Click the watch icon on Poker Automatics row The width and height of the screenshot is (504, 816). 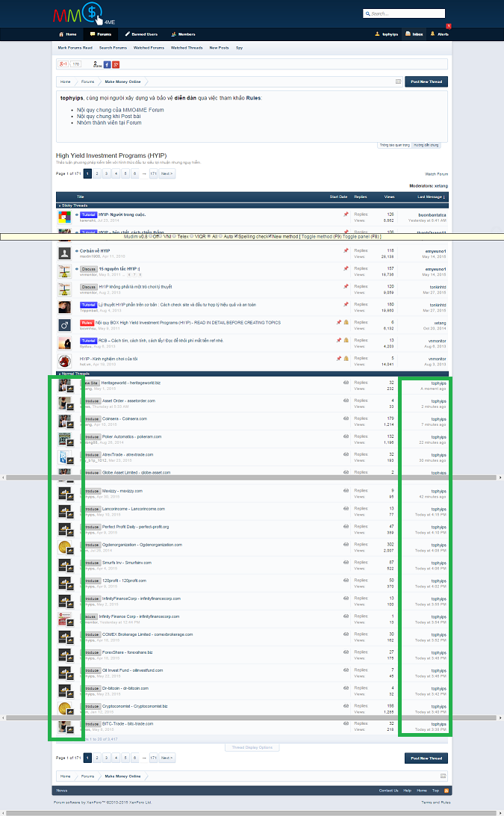coord(346,436)
